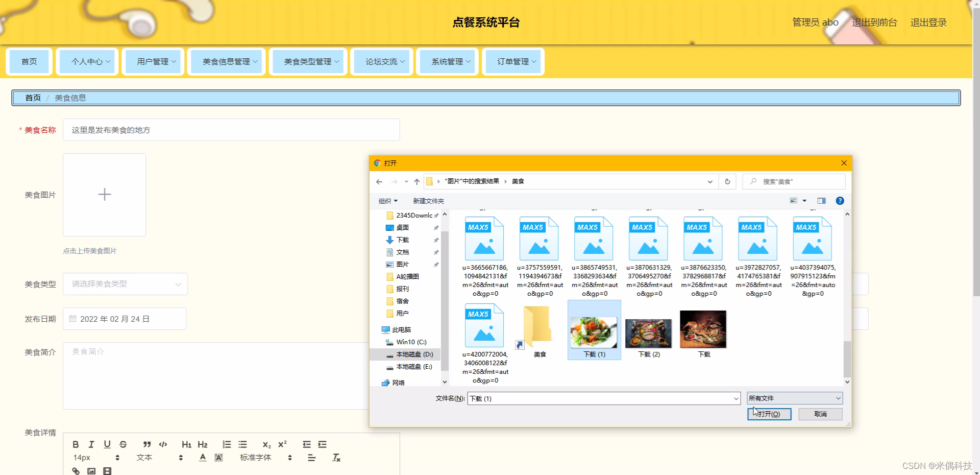980x475 pixels.
Task: Insert a blockquote in the editor
Action: click(147, 444)
